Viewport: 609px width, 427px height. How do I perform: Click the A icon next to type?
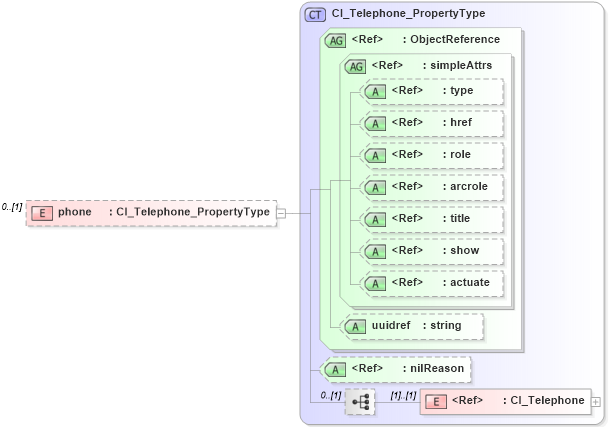pos(375,92)
